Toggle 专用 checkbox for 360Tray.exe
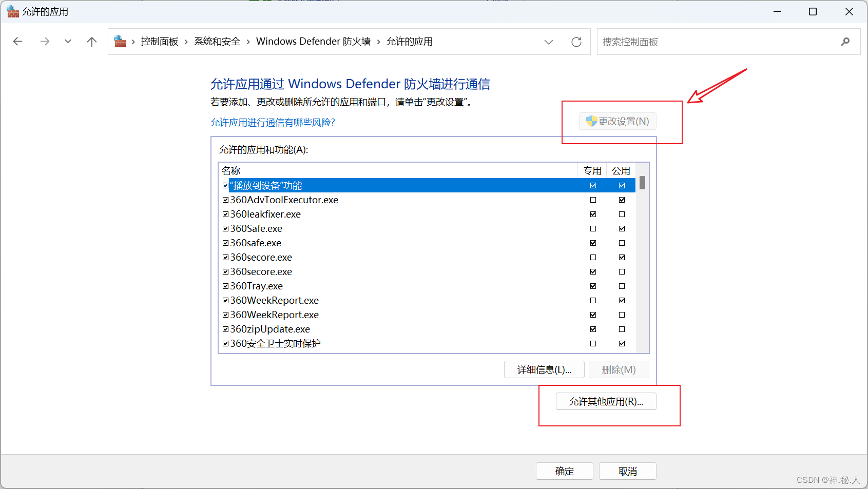The width and height of the screenshot is (868, 489). point(593,286)
